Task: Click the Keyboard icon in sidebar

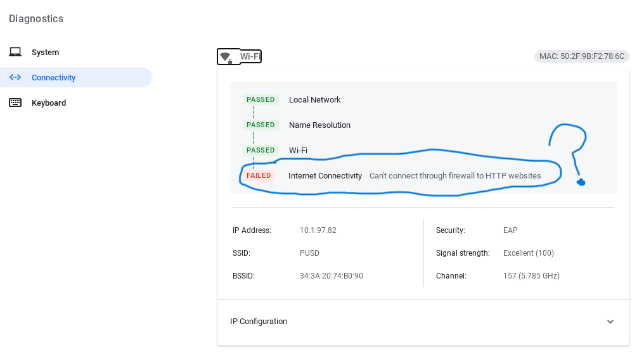Action: [15, 103]
